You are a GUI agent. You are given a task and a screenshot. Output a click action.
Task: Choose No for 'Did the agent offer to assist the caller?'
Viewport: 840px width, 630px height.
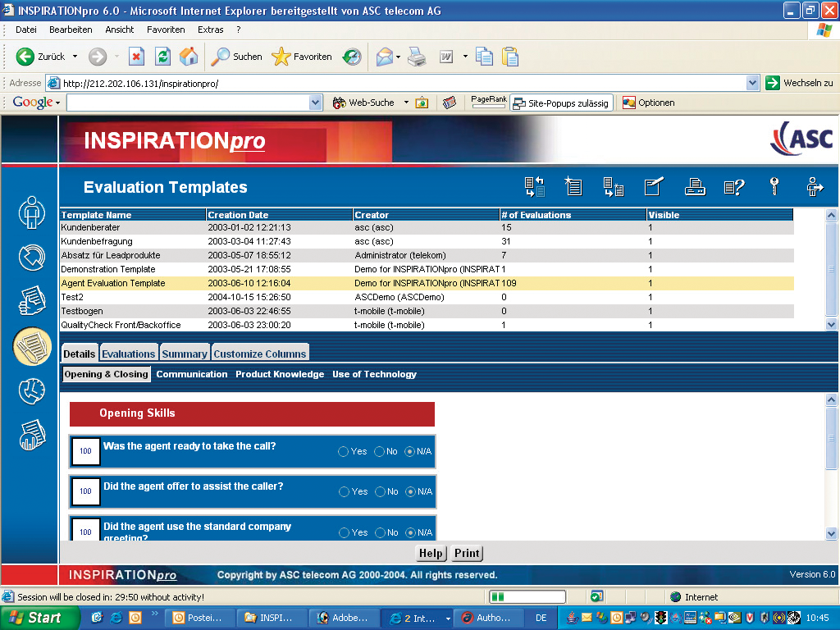tap(379, 491)
